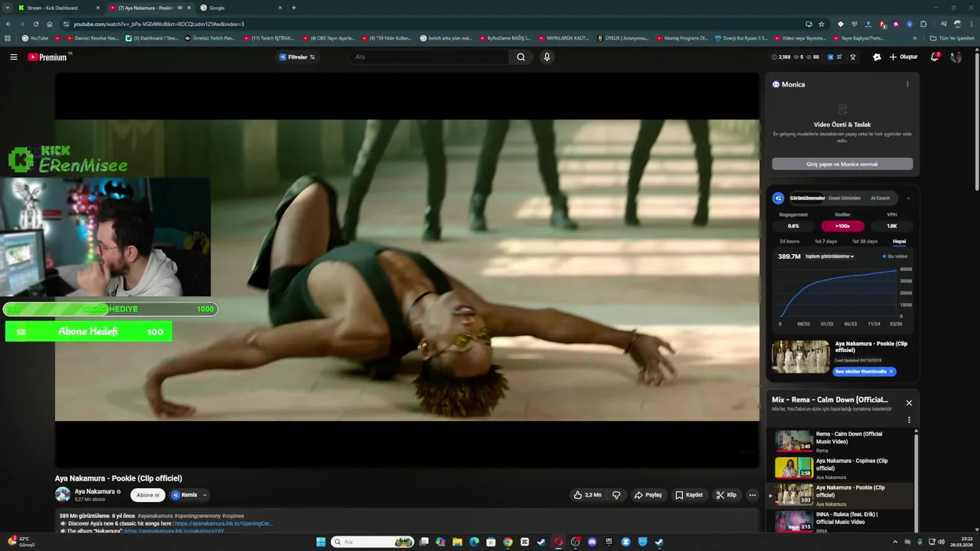Open Chrome's three-dot menu
The image size is (980, 551).
click(x=971, y=24)
